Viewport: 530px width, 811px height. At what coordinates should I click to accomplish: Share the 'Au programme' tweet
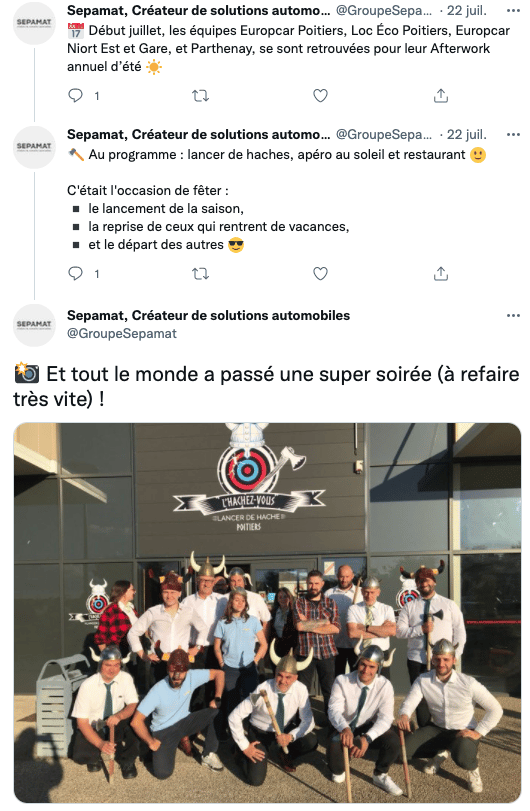(x=441, y=273)
